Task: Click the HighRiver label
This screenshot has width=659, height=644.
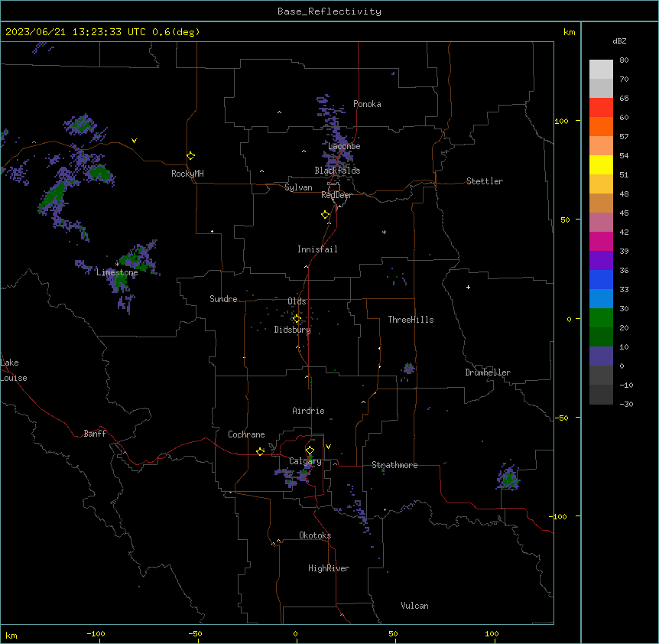Action: [329, 568]
